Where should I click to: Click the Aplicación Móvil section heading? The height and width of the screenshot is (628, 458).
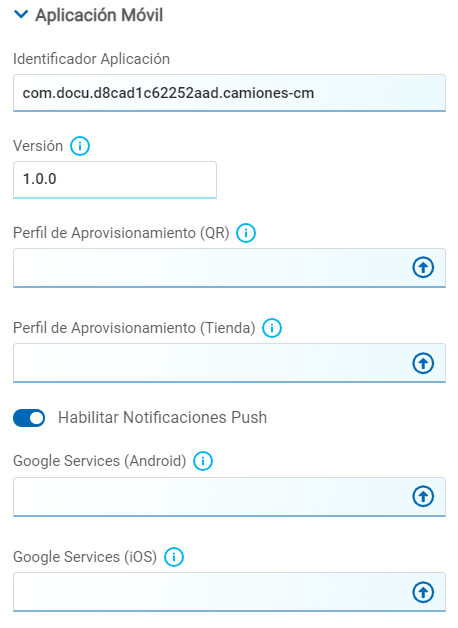tap(99, 16)
